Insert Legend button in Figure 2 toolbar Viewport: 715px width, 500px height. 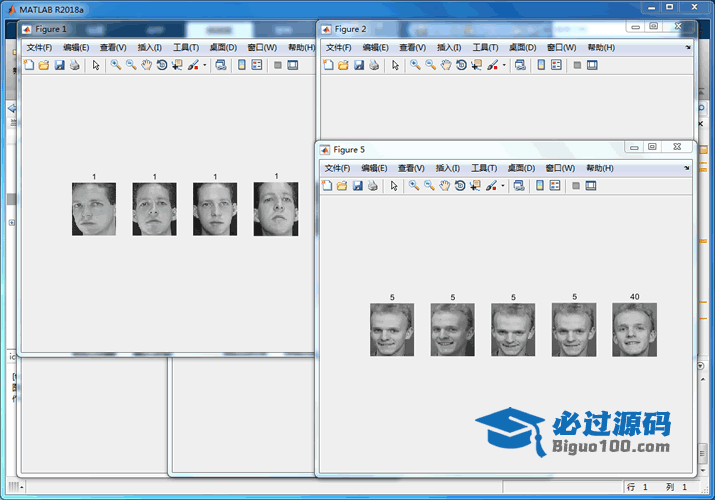coord(557,65)
